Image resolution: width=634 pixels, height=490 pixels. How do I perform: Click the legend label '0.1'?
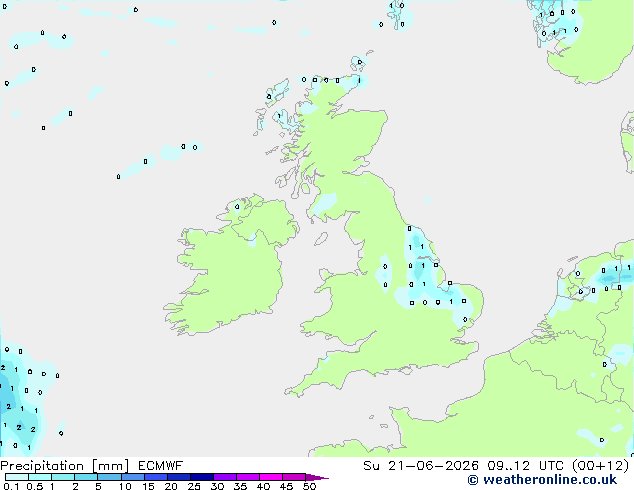click(x=12, y=486)
